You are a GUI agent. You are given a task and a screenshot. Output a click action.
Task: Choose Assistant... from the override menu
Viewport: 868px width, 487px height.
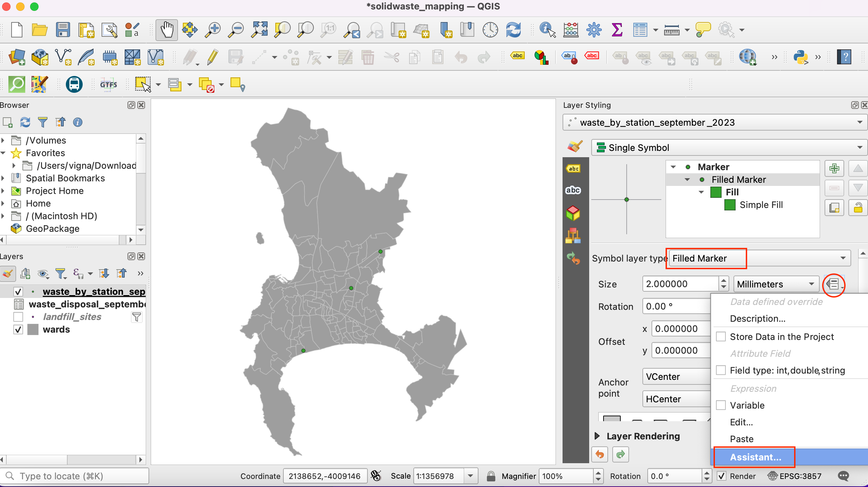755,457
